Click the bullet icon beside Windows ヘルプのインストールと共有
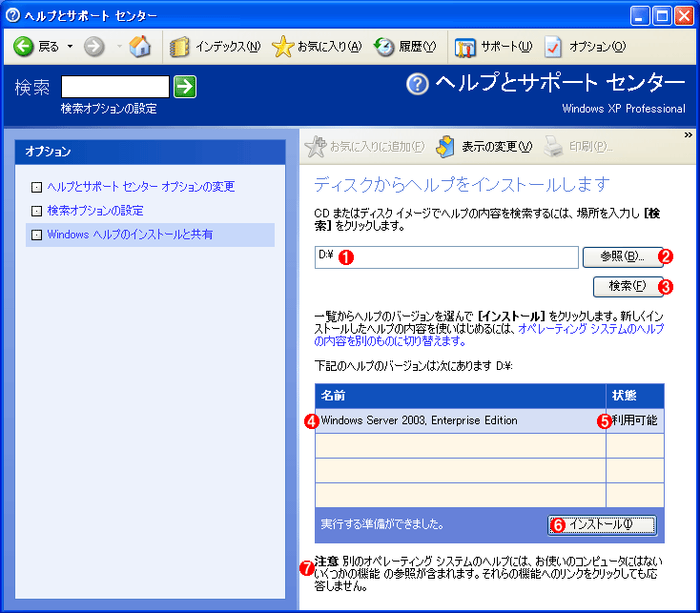The height and width of the screenshot is (613, 700). (36, 235)
